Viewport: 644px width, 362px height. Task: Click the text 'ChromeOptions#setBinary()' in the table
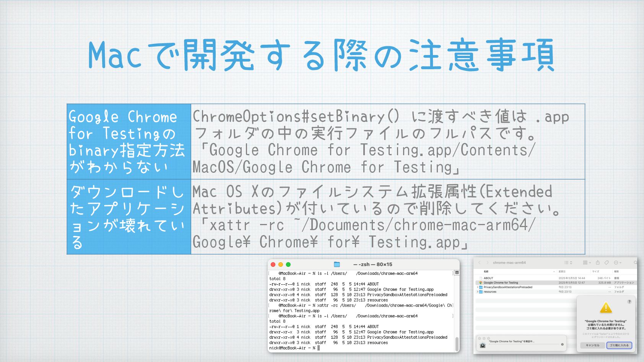(x=296, y=116)
